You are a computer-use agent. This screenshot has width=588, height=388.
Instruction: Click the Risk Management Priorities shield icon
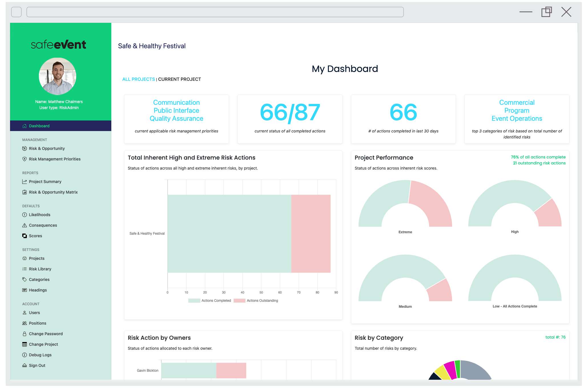25,159
